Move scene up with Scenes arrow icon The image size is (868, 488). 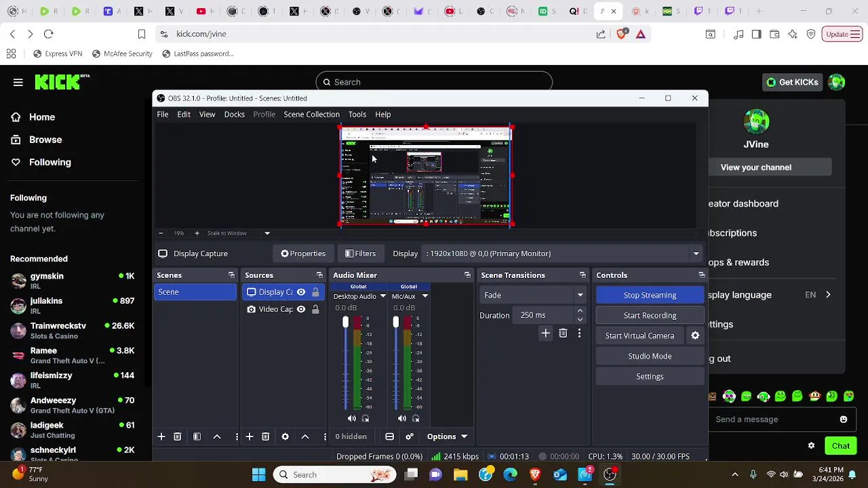pyautogui.click(x=217, y=436)
